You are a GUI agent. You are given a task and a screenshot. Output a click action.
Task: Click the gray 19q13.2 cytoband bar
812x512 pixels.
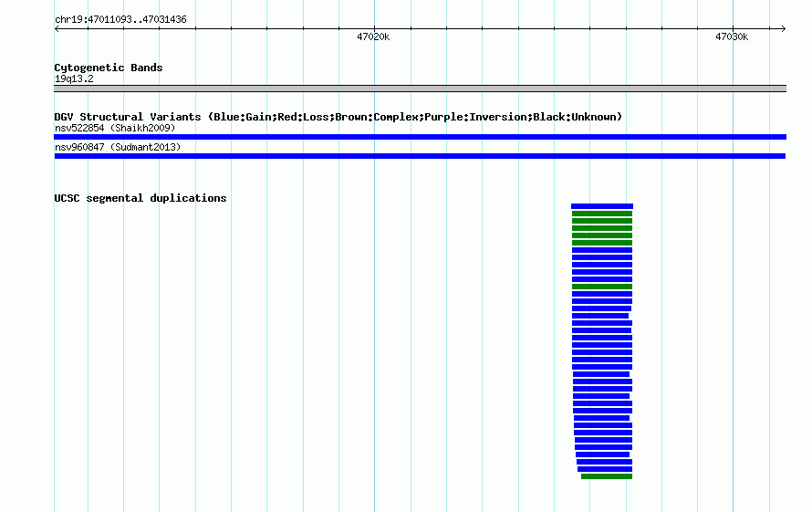pyautogui.click(x=420, y=89)
